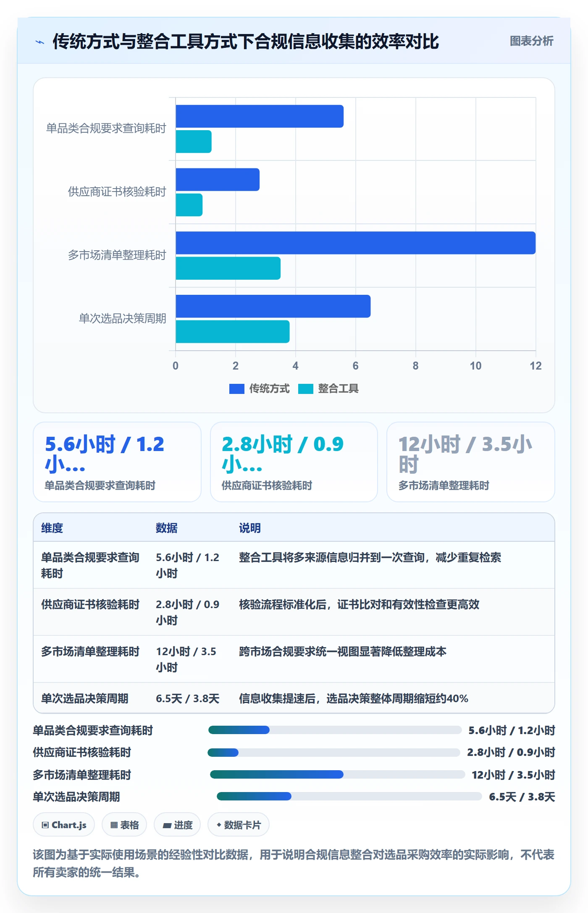Select the 表格 chip
The width and height of the screenshot is (588, 913).
click(x=124, y=825)
